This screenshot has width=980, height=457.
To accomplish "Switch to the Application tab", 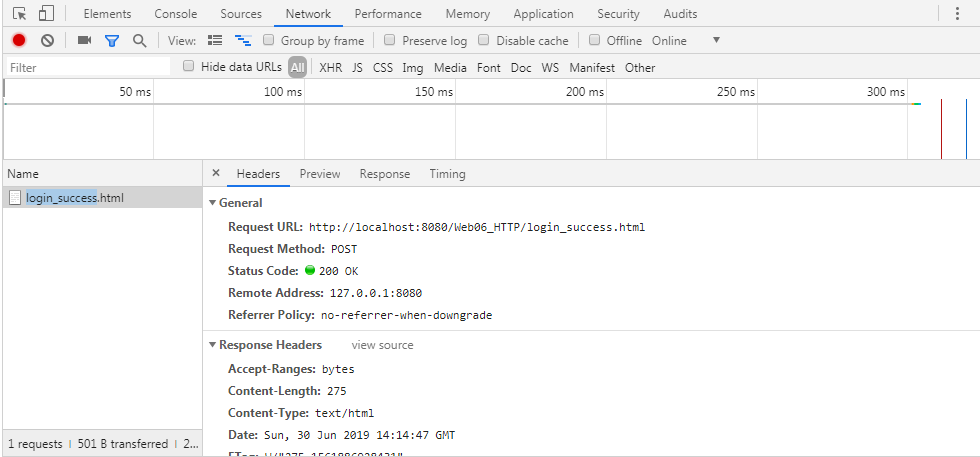I will click(544, 14).
